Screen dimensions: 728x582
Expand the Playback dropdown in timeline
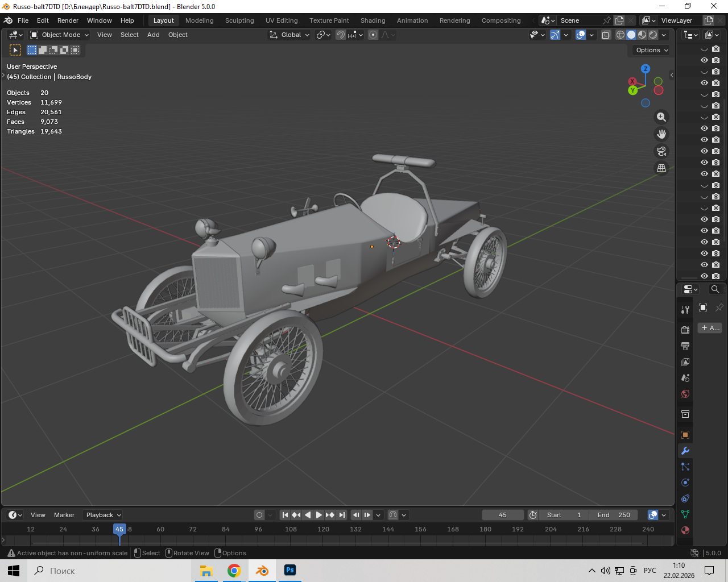(103, 515)
